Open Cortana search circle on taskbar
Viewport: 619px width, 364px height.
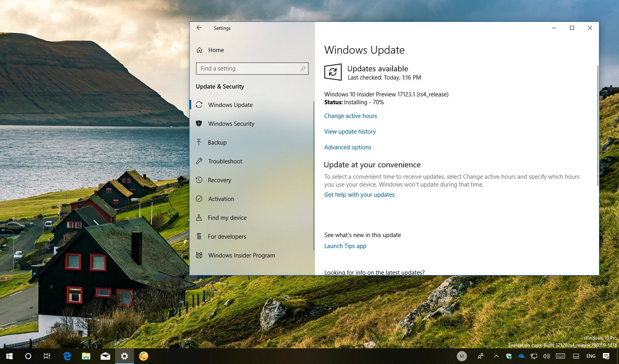coord(28,356)
